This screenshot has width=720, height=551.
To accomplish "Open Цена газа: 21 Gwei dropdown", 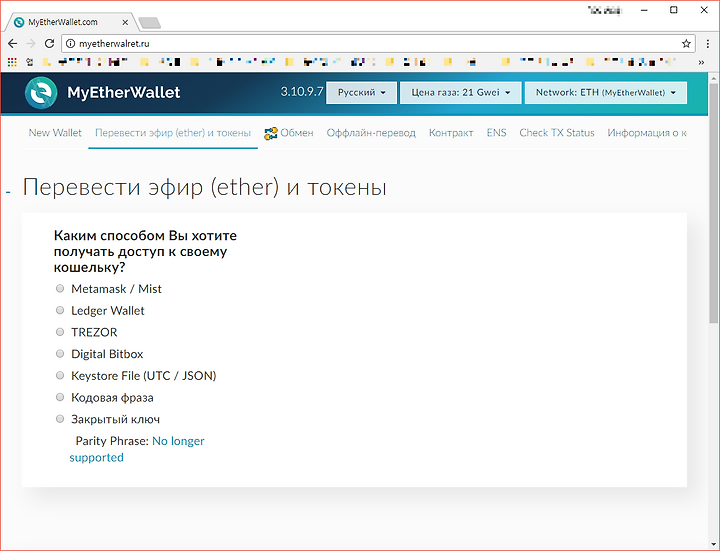I will (461, 92).
